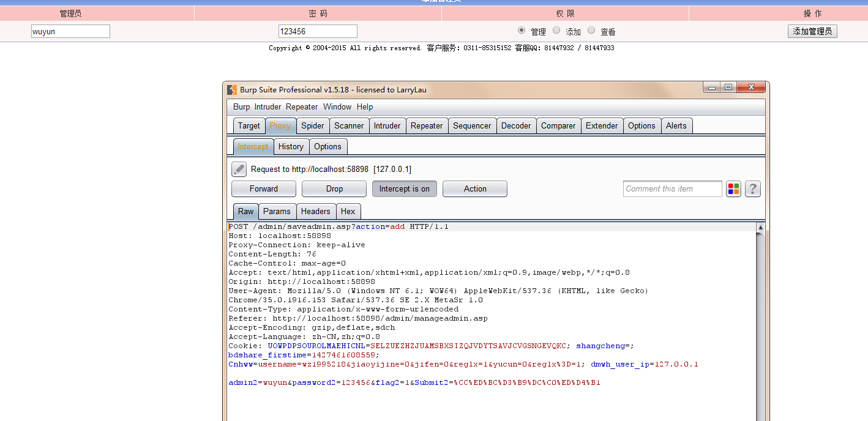Switch to the Spider tab
The width and height of the screenshot is (868, 421).
[x=313, y=126]
